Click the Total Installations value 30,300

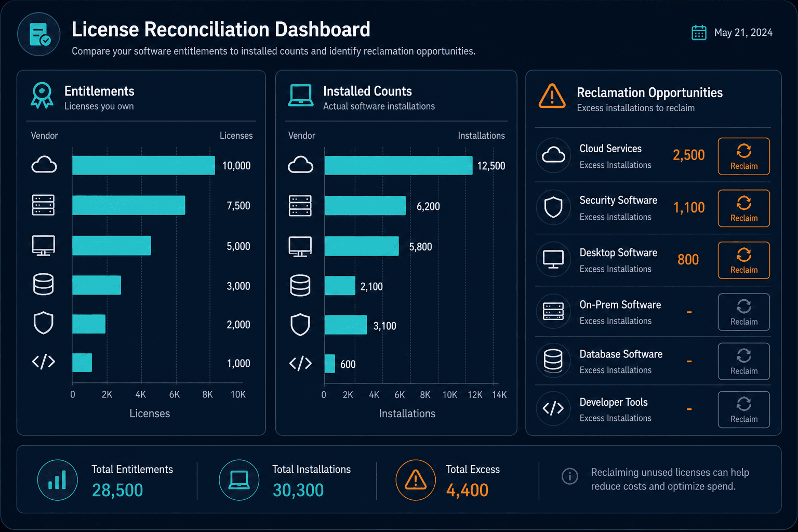pyautogui.click(x=298, y=490)
